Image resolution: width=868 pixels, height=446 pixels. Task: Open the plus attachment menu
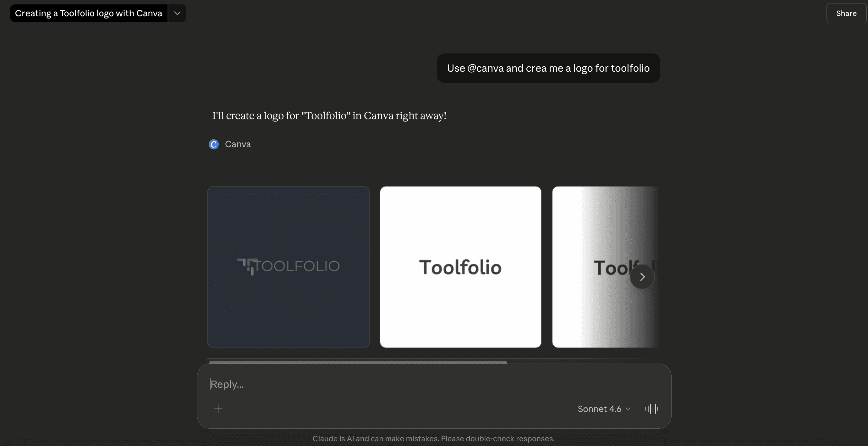pyautogui.click(x=218, y=409)
